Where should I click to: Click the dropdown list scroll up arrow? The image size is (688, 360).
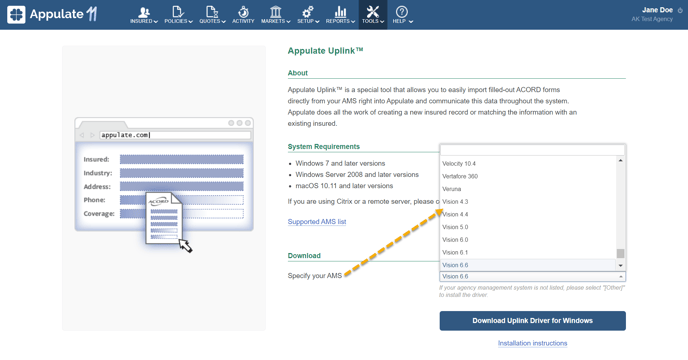620,161
